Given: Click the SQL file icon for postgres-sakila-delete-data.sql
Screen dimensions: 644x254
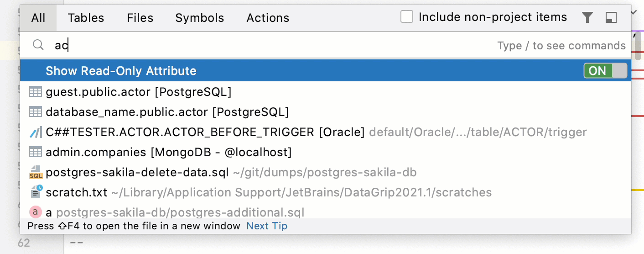Looking at the screenshot, I should pyautogui.click(x=35, y=173).
